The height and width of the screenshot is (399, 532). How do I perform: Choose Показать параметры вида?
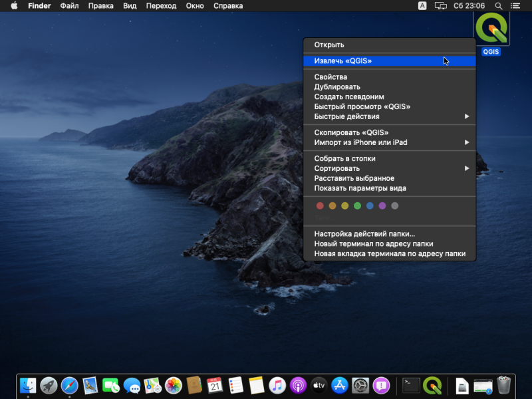(390, 188)
